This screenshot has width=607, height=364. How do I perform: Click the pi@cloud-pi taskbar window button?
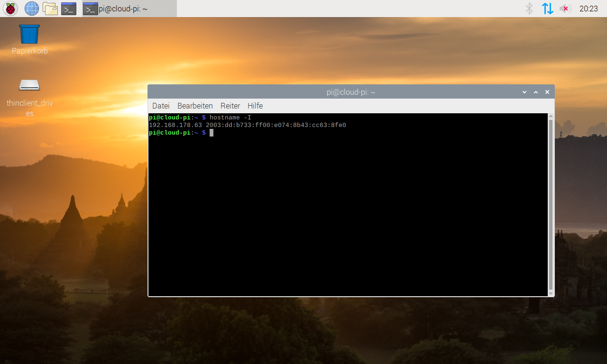pyautogui.click(x=129, y=9)
